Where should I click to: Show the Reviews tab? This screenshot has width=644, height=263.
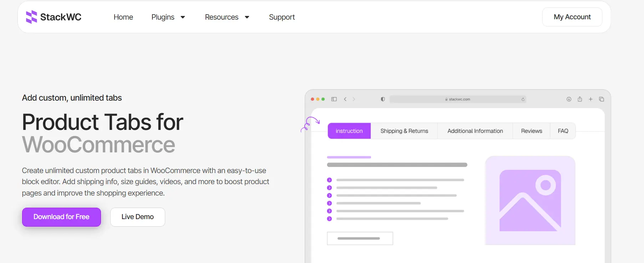[531, 131]
